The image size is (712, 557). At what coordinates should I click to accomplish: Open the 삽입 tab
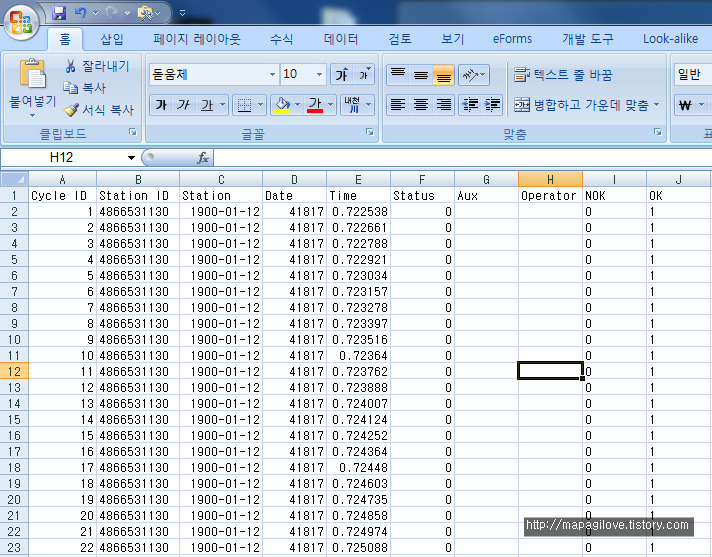pyautogui.click(x=112, y=39)
